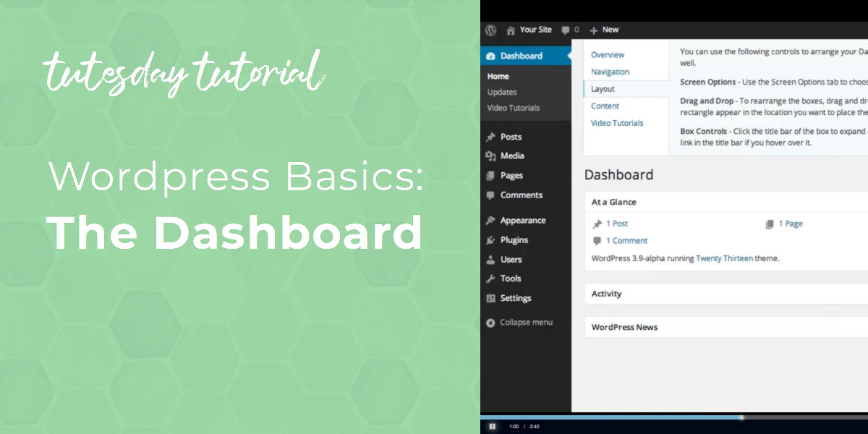
Task: Open the Video Tutorials help tab
Action: click(618, 123)
